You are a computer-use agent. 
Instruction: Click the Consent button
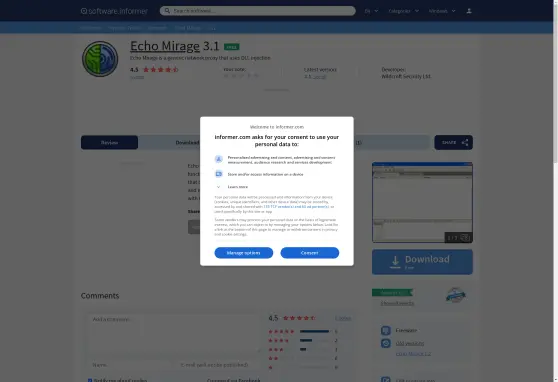tap(310, 253)
